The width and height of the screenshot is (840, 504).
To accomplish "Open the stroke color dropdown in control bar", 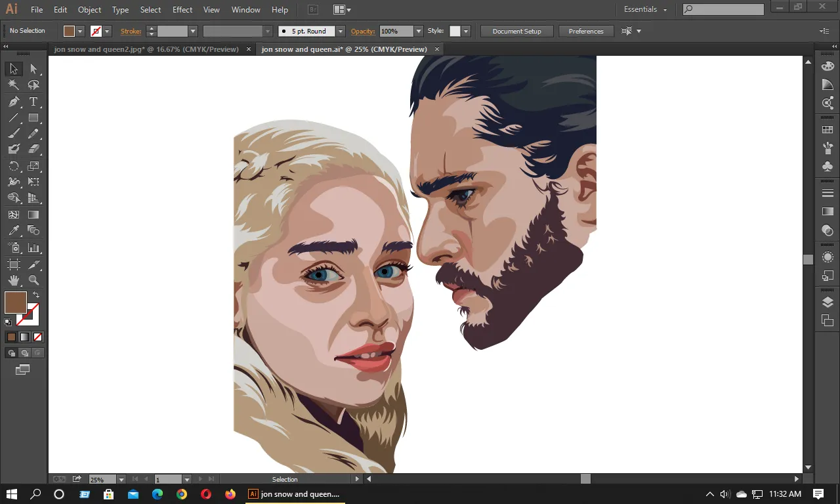I will pyautogui.click(x=108, y=31).
